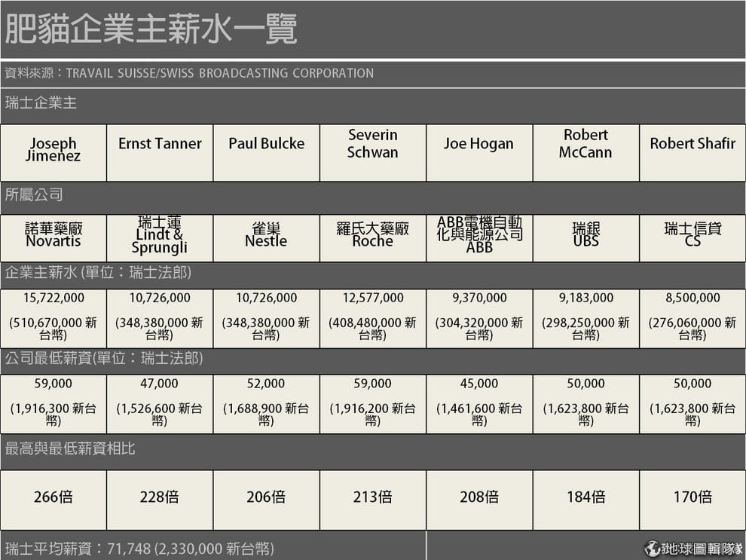
Task: Click Paul Bulcke's salary 10,726,000
Action: (267, 298)
